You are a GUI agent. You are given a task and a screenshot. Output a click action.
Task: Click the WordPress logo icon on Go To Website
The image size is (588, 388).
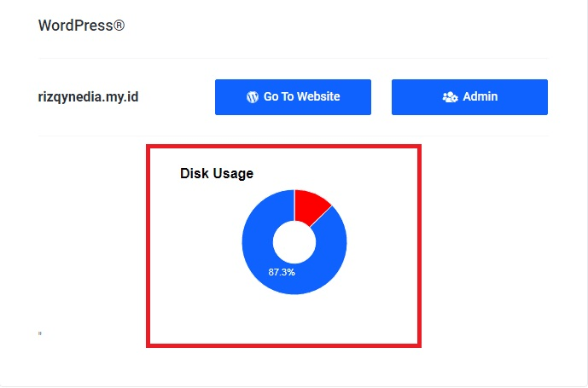coord(252,97)
